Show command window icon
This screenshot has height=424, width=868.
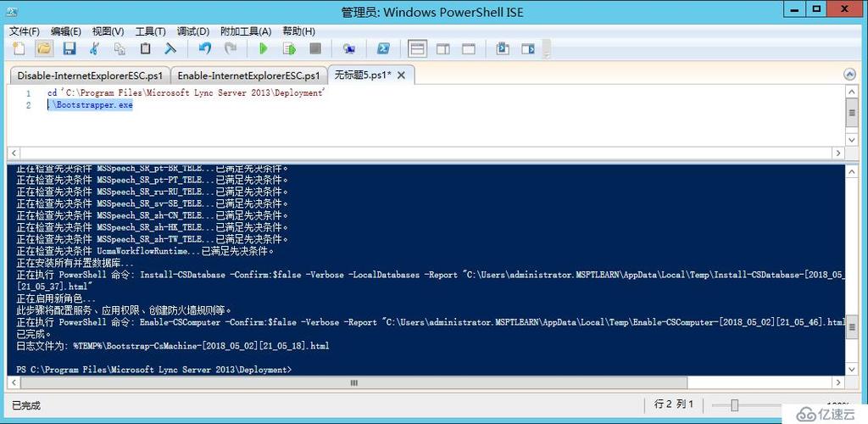point(503,48)
